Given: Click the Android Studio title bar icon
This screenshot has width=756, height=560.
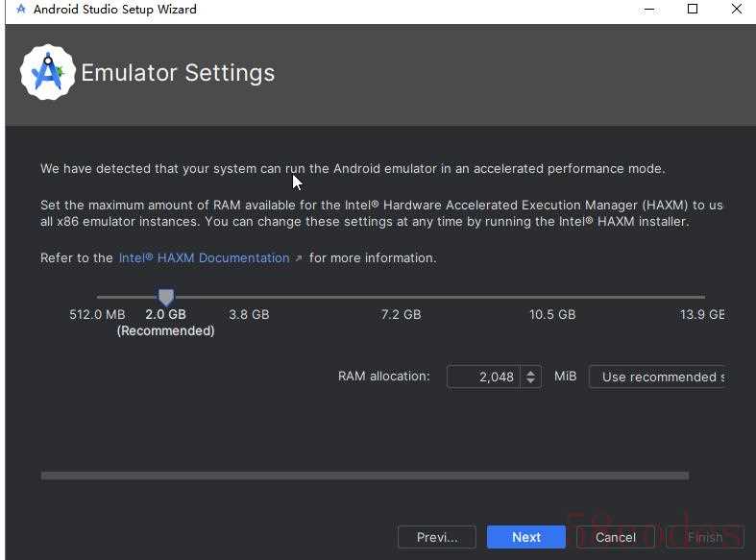Looking at the screenshot, I should click(x=21, y=9).
